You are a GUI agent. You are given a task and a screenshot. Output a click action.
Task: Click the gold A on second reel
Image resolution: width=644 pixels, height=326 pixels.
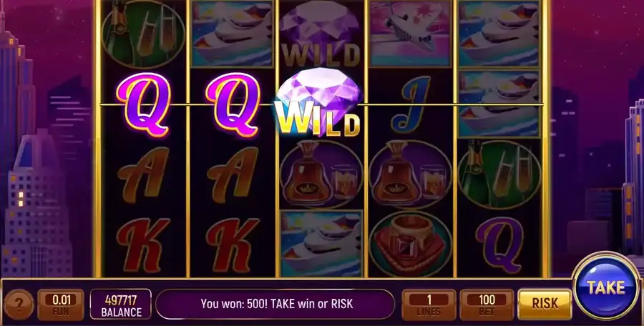[x=233, y=174]
